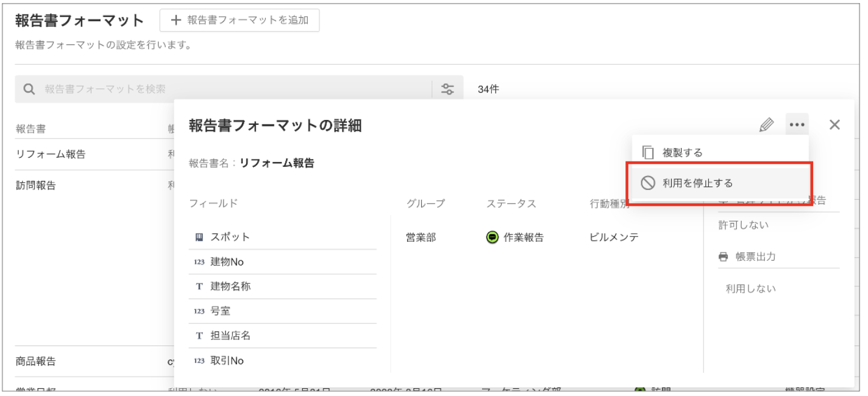Click the フィールド column heading
Viewport: 868px width, 396px height.
pos(214,203)
